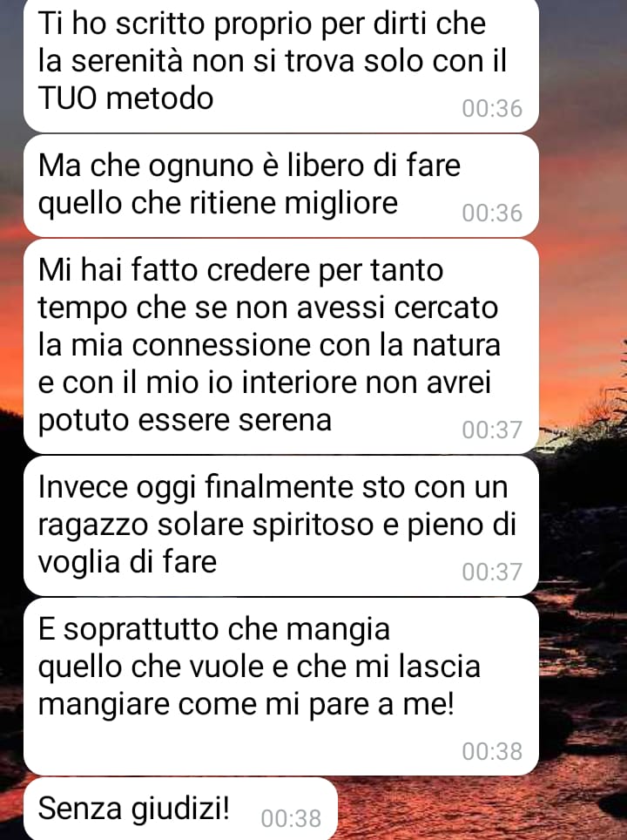Tap the "E soprattutto che mangia" message
Viewport: 627px width, 840px height.
click(281, 687)
